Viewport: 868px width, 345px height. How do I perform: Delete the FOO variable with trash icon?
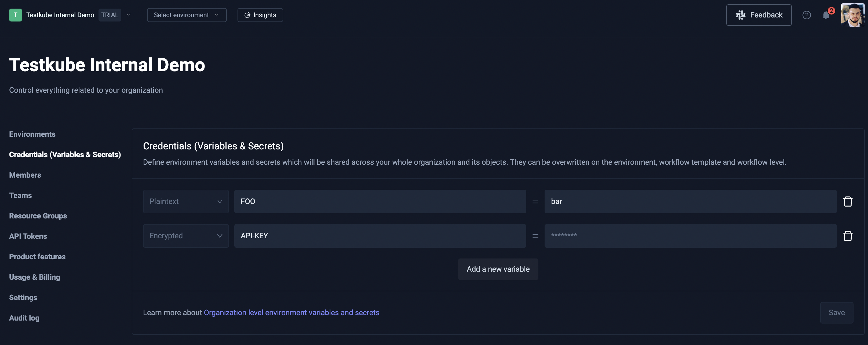(847, 201)
